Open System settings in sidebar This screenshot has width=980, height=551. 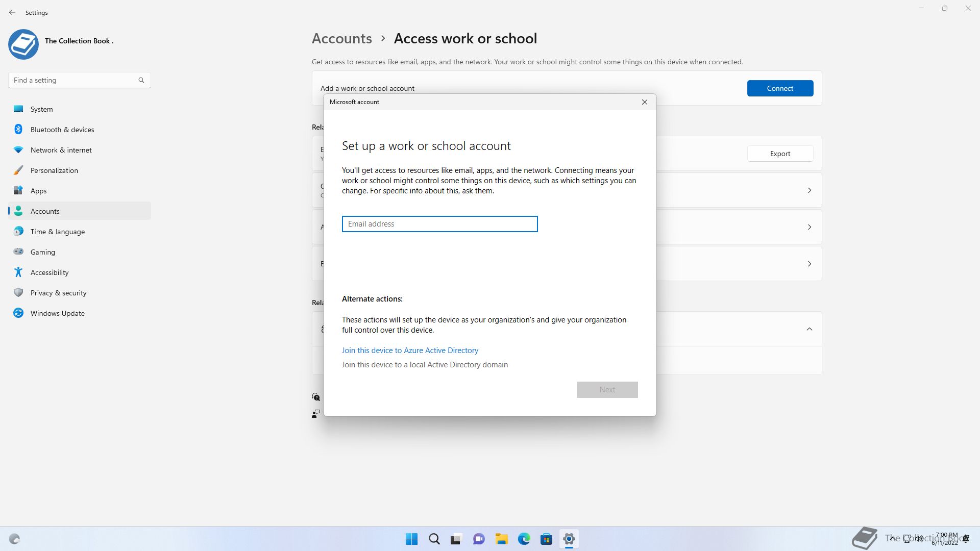(x=80, y=109)
